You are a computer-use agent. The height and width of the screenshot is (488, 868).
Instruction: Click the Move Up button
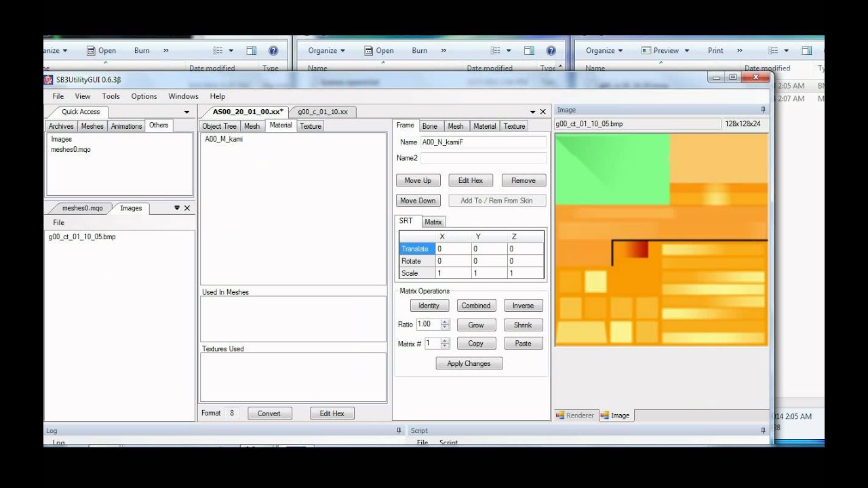tap(418, 180)
